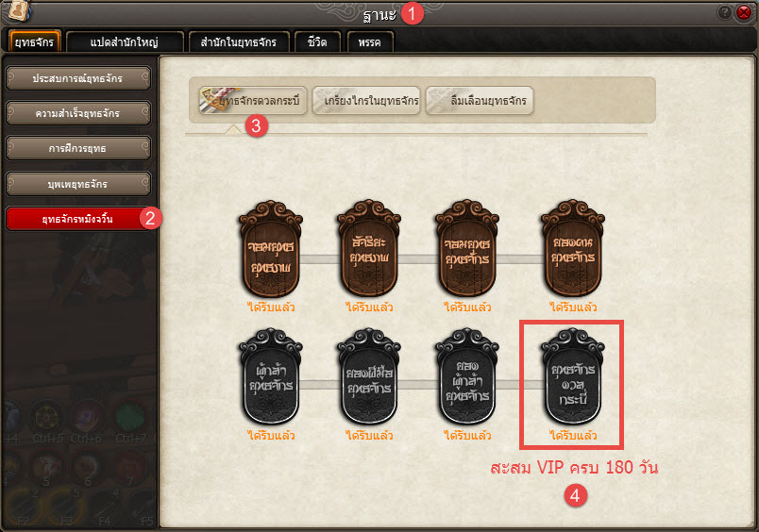Click the ประสบการณ์ยุทธจักร sidebar button

click(x=78, y=78)
